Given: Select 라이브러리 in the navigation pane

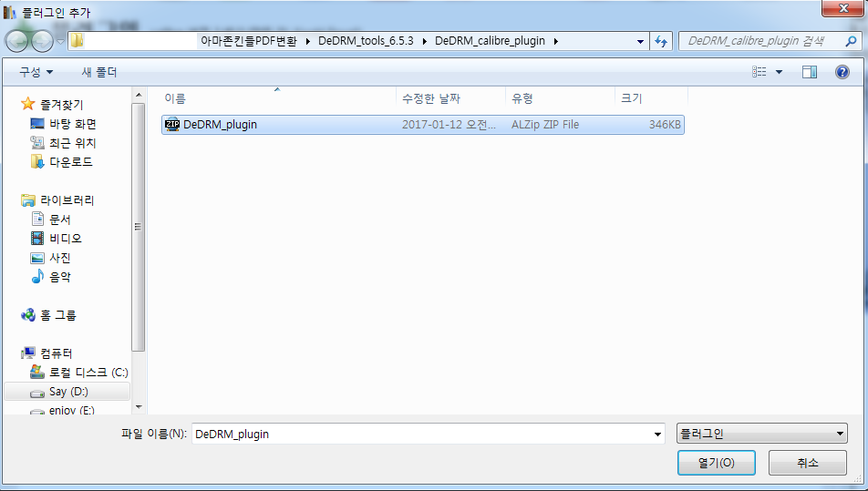Looking at the screenshot, I should click(x=67, y=200).
